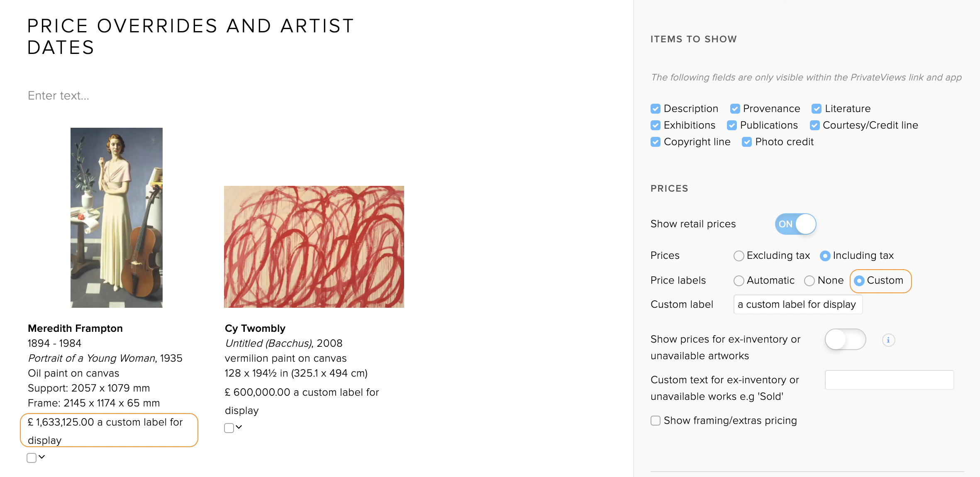Turn off the Show retail prices switch
This screenshot has height=477, width=980.
pyautogui.click(x=795, y=224)
